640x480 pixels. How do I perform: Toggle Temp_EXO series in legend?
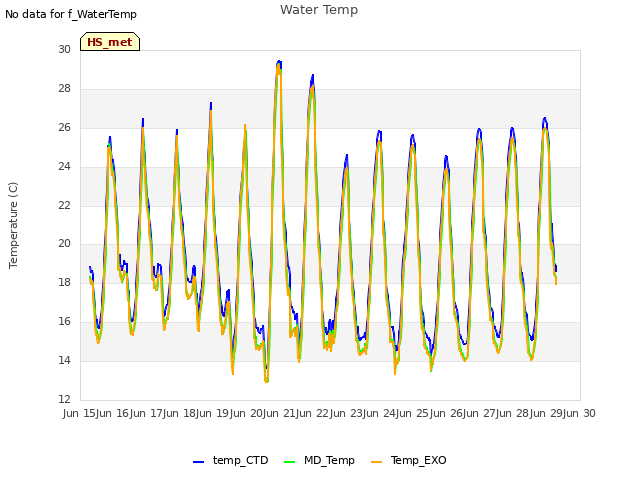pyautogui.click(x=409, y=460)
